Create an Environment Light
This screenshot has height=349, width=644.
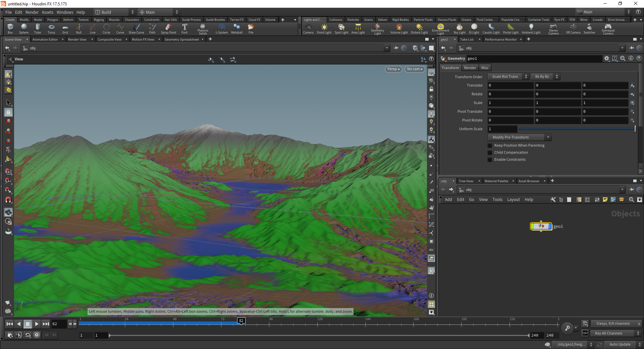pyautogui.click(x=440, y=29)
